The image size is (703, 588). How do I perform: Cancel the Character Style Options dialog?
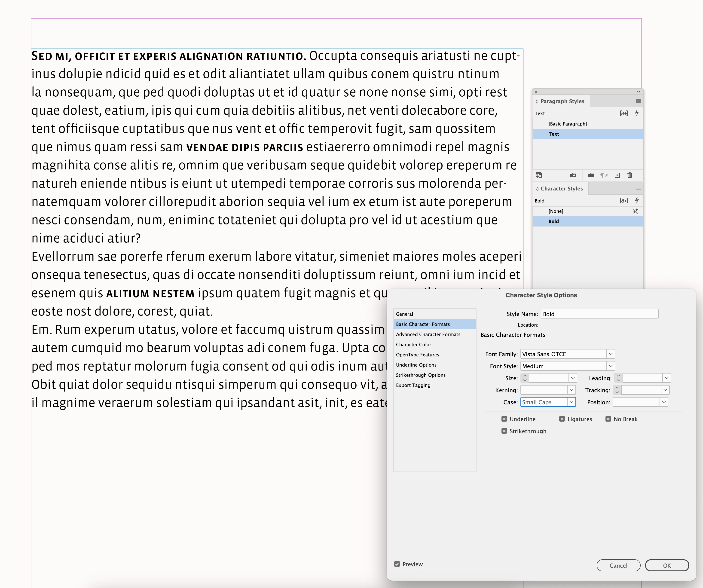pyautogui.click(x=618, y=566)
